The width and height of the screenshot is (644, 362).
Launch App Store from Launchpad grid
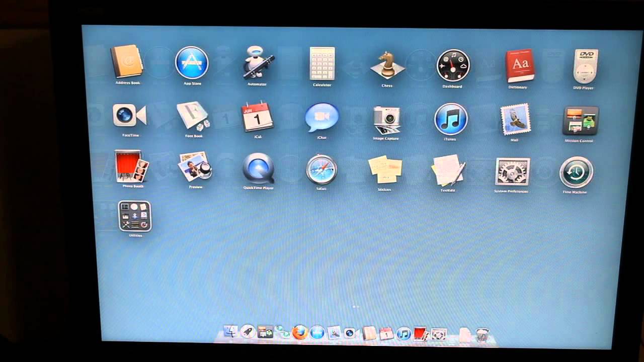pyautogui.click(x=192, y=63)
